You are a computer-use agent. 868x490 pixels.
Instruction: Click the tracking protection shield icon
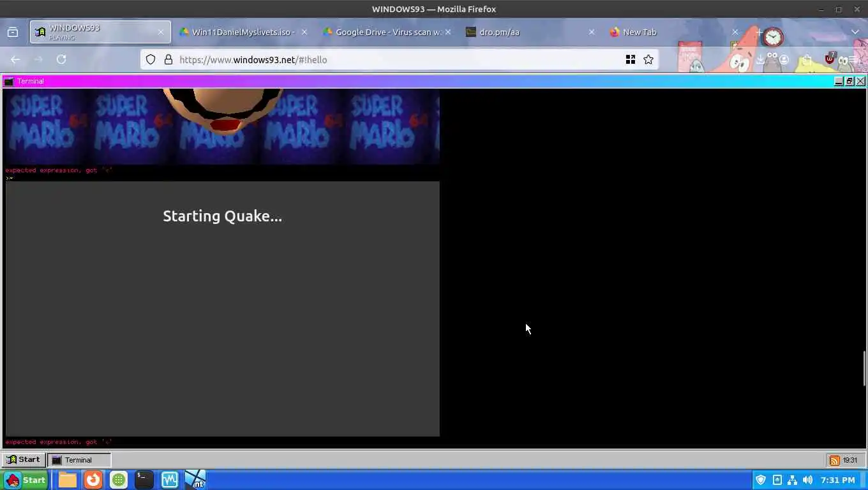151,59
